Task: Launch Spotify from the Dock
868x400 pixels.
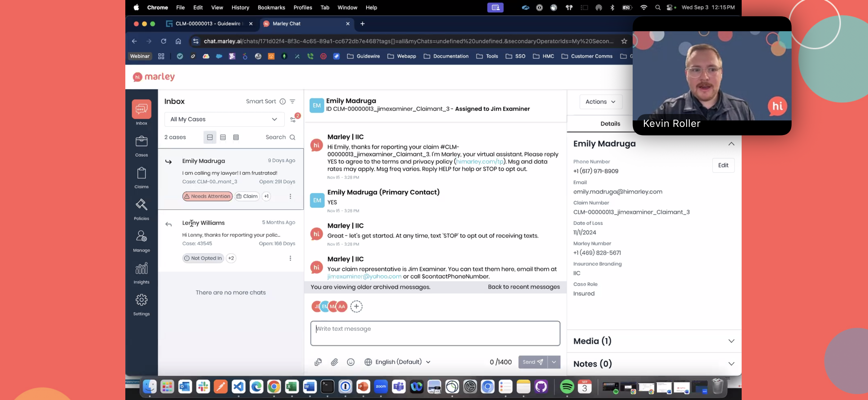Action: [x=567, y=386]
